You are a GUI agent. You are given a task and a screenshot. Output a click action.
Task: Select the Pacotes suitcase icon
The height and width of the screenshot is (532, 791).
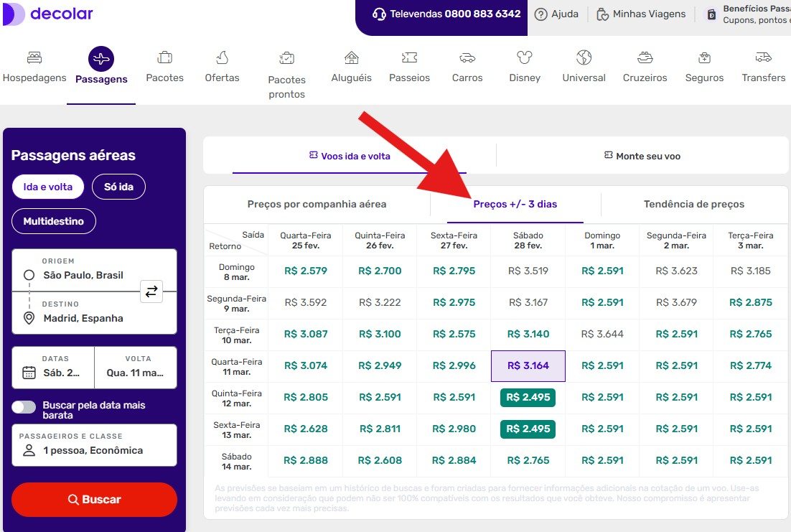click(164, 57)
